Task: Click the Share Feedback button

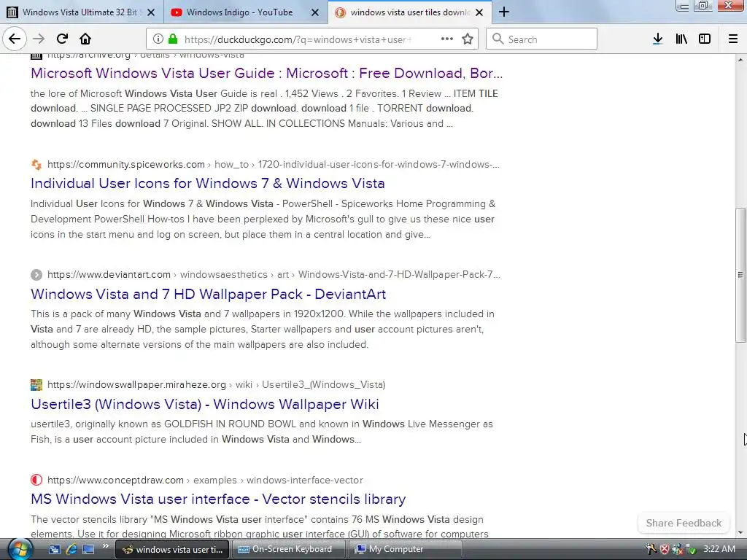Action: coord(684,524)
